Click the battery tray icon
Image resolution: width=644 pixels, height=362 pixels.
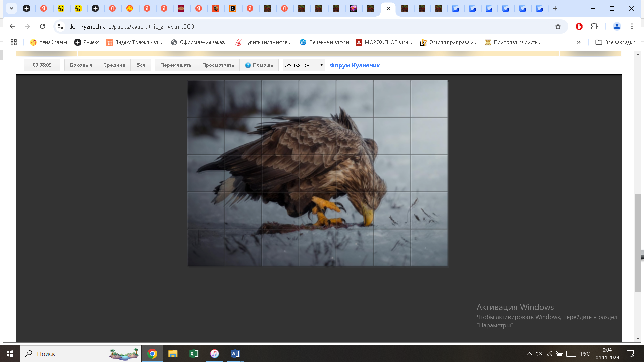click(x=559, y=354)
